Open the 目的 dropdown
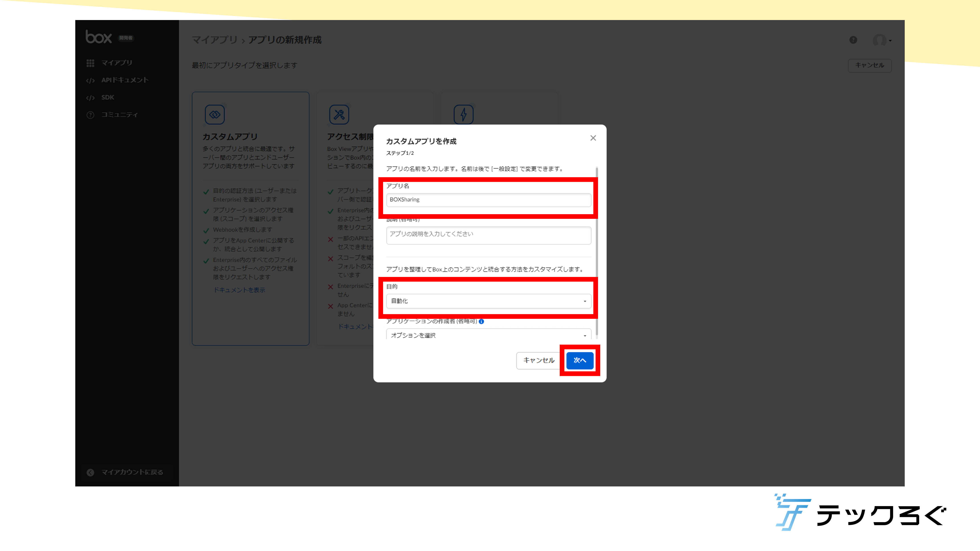The height and width of the screenshot is (551, 980). pos(488,301)
